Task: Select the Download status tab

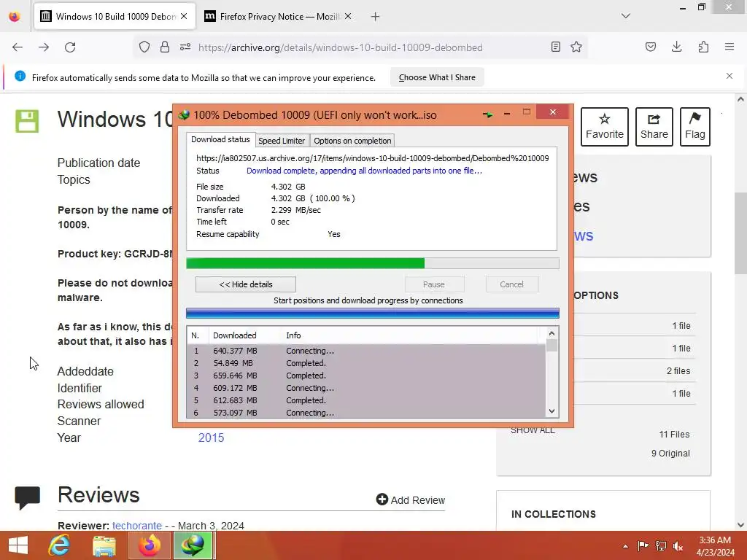Action: pyautogui.click(x=220, y=139)
